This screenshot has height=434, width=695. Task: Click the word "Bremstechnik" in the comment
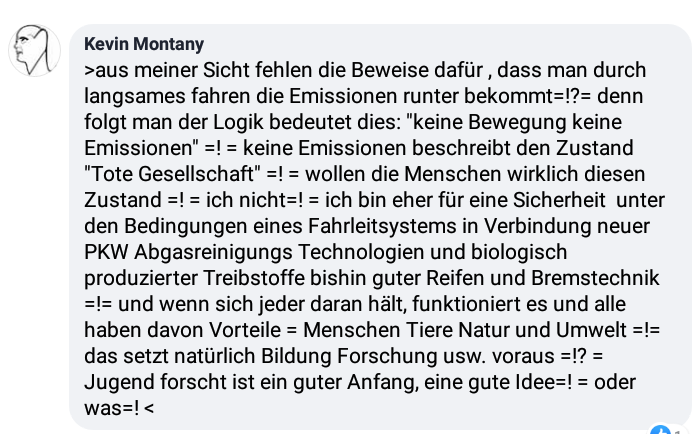click(x=595, y=278)
